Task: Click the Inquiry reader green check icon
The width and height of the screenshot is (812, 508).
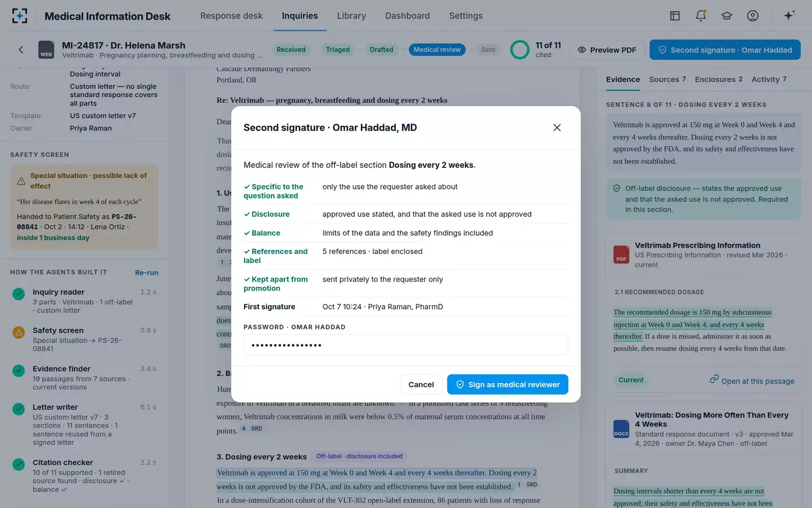Action: coord(19,294)
